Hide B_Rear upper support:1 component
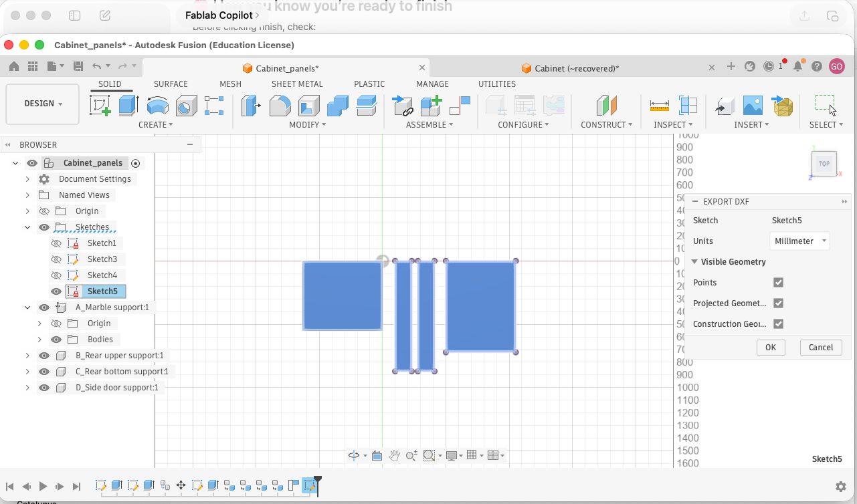Image resolution: width=857 pixels, height=504 pixels. (44, 356)
